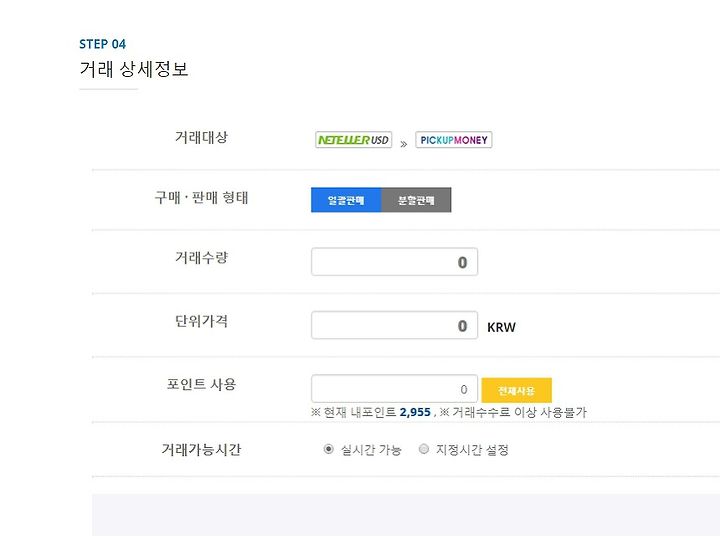Click the 지정시간 설정 label text

tap(472, 449)
